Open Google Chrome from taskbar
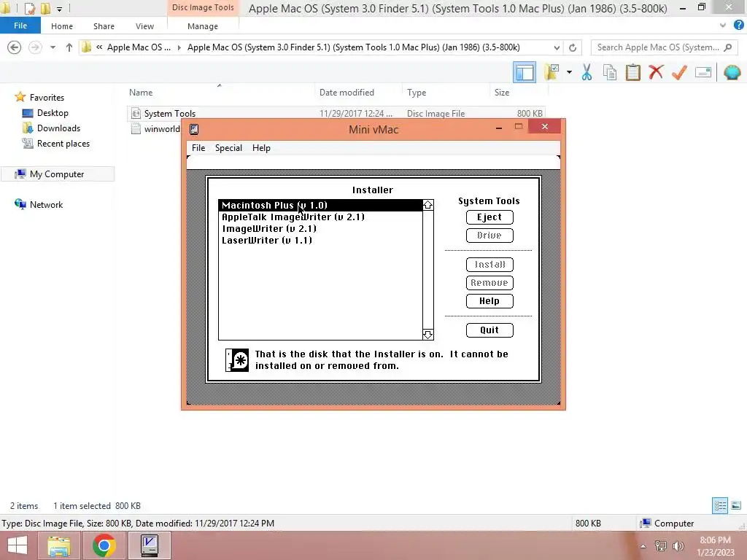 (x=104, y=545)
